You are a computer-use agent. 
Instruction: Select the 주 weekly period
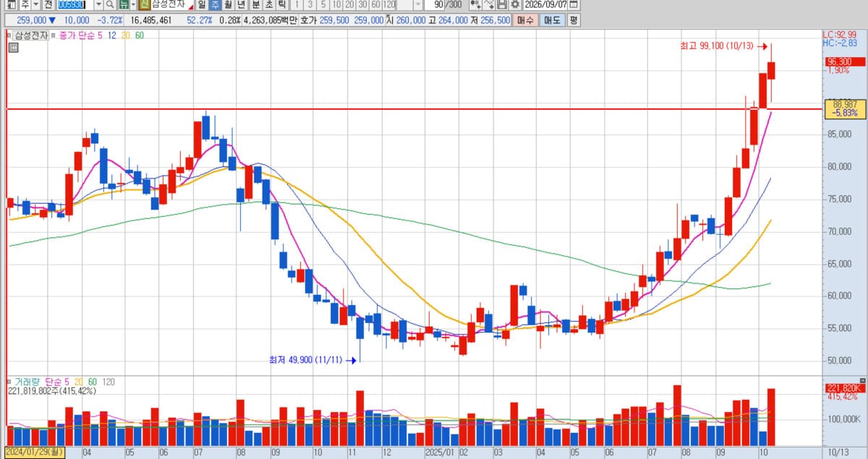(x=214, y=5)
